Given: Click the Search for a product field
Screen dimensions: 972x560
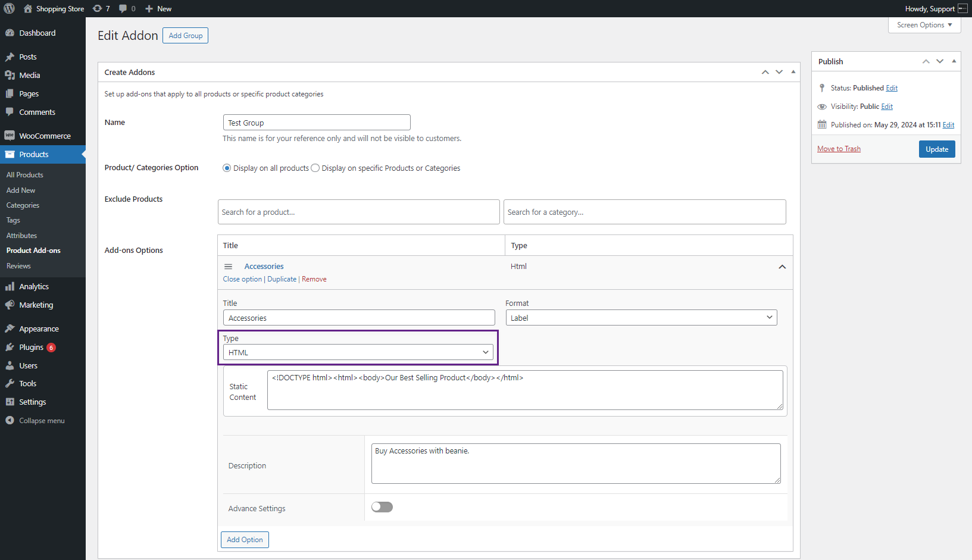Looking at the screenshot, I should point(359,212).
